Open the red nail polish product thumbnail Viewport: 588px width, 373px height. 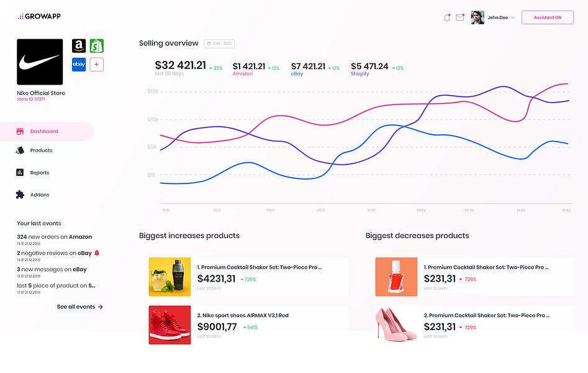[x=396, y=277]
